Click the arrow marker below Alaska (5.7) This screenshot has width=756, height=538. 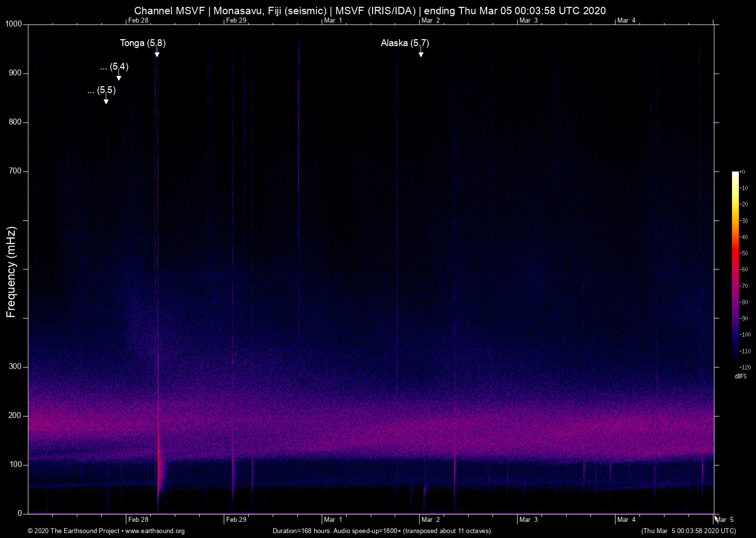point(421,53)
